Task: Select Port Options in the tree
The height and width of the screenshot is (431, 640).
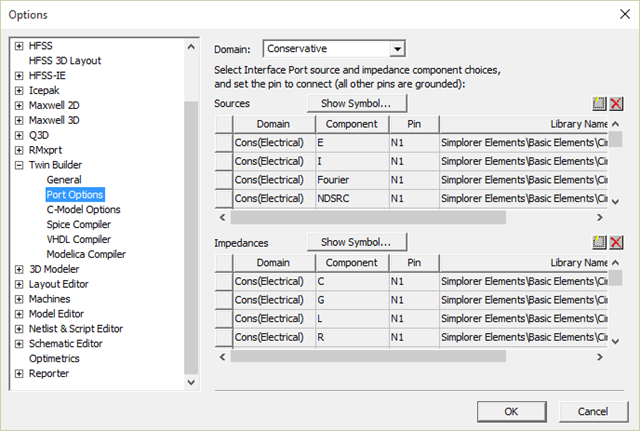Action: pos(75,195)
